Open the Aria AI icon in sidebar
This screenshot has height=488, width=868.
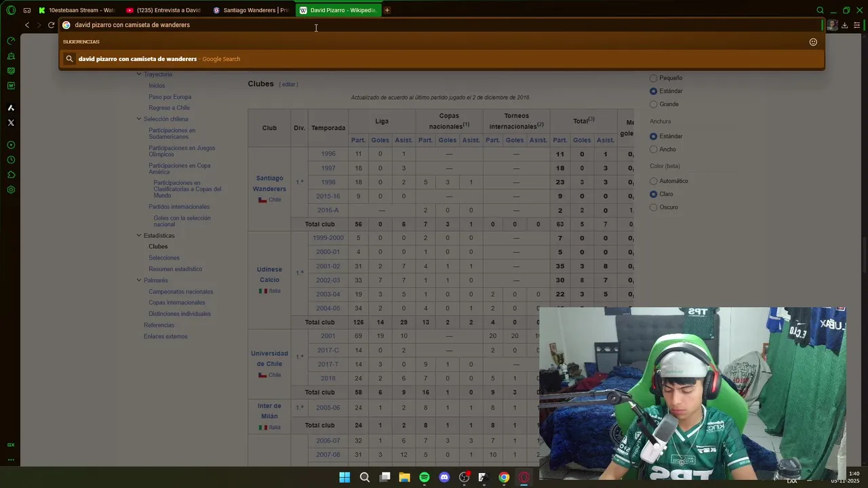pos(11,108)
